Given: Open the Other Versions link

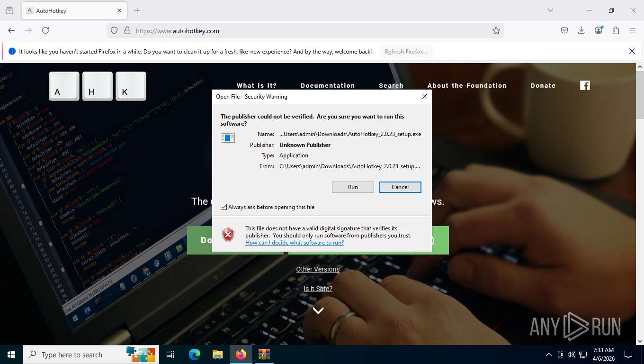Looking at the screenshot, I should 318,269.
